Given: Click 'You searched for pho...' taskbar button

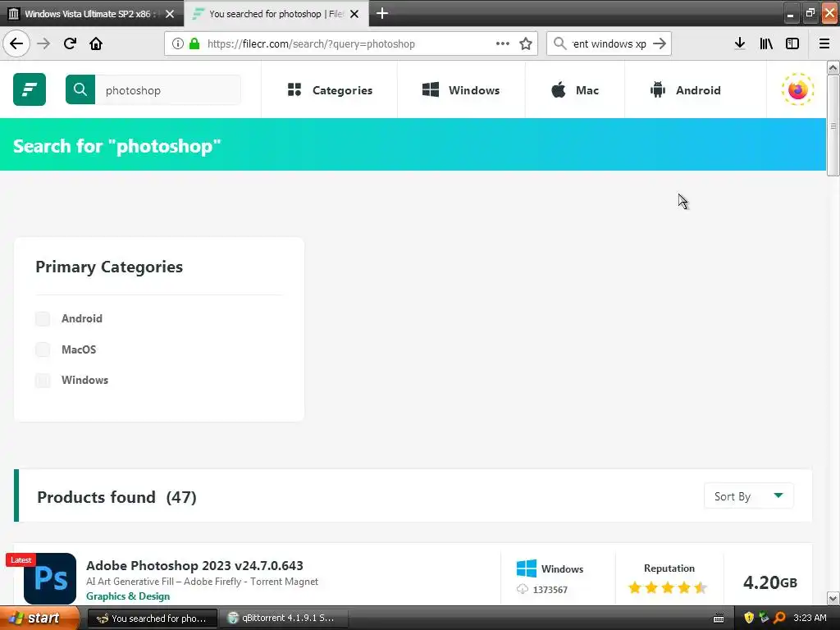Looking at the screenshot, I should [x=152, y=619].
